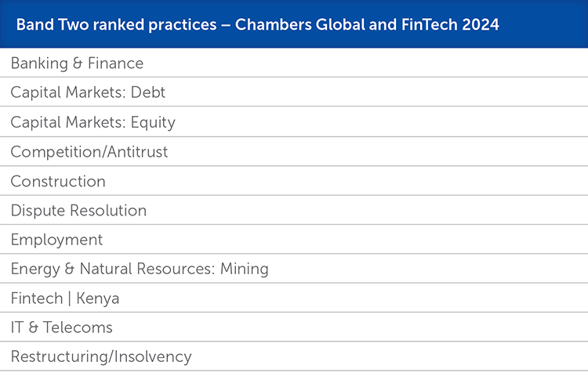Click the blue Band Two ranked practices header

[x=294, y=24]
